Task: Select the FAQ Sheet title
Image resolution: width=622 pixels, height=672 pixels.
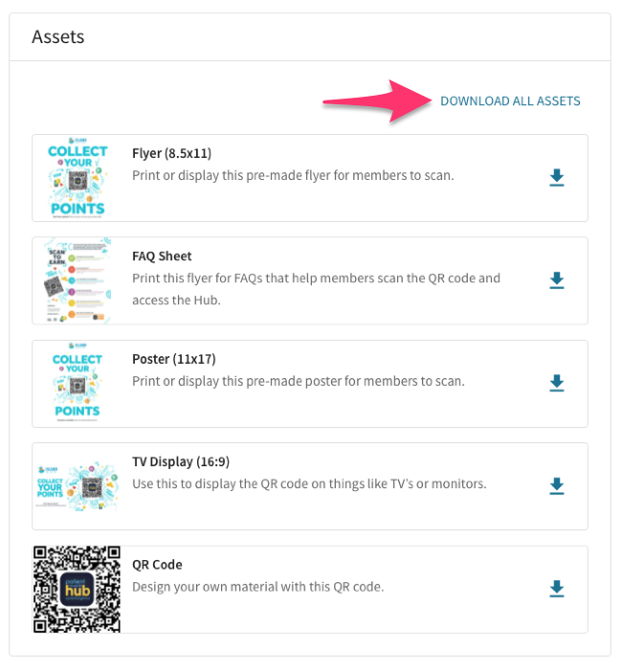Action: tap(162, 257)
